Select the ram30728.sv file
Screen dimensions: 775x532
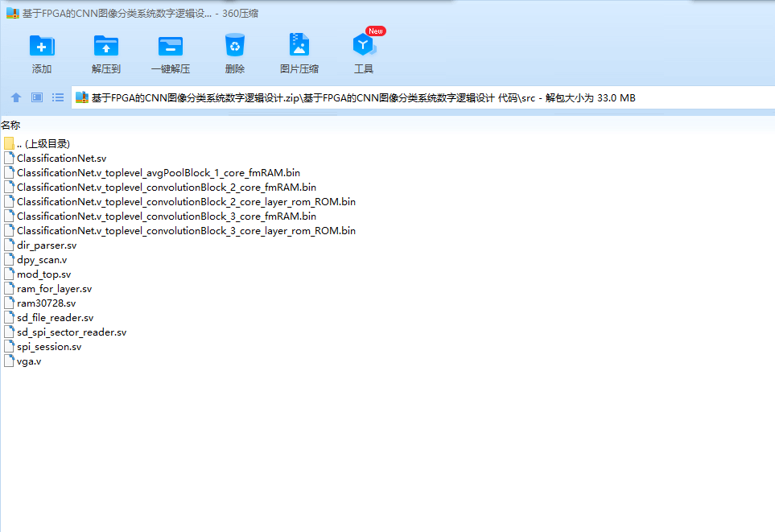click(x=47, y=303)
